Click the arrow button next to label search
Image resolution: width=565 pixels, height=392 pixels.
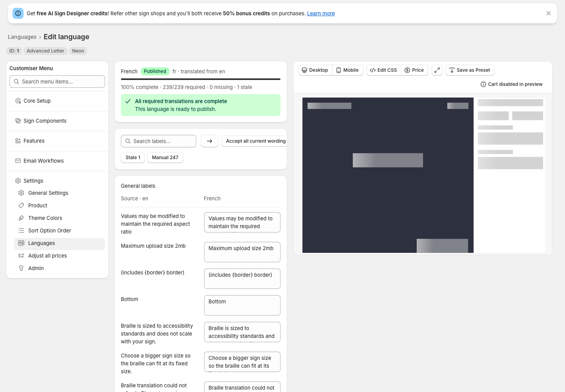point(210,141)
